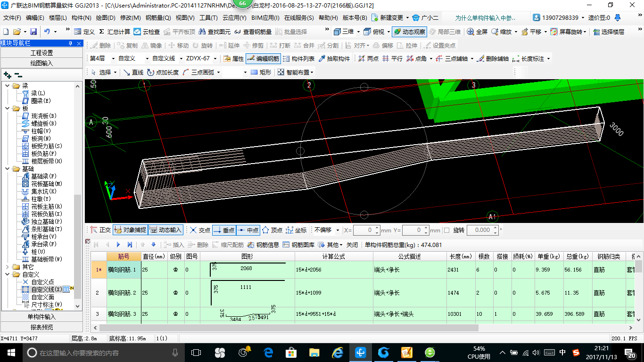Image resolution: width=644 pixels, height=362 pixels.
Task: Click 工程设置 button in navigation bar
Action: (x=42, y=53)
